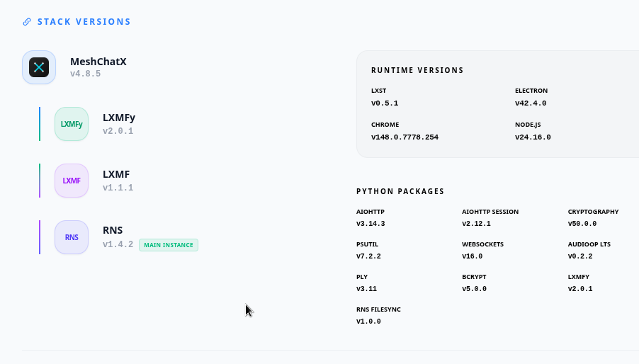This screenshot has height=364, width=639.
Task: Click the RNS badge icon
Action: point(72,237)
